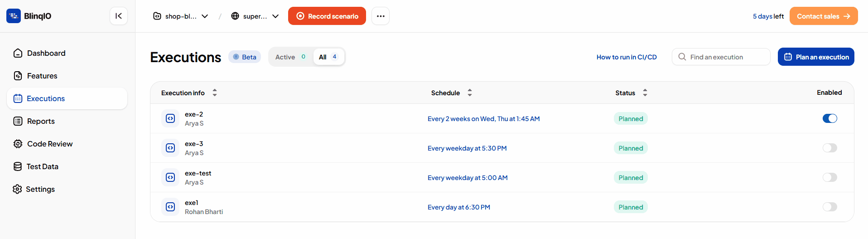Open Settings via the gear icon
Image resolution: width=868 pixels, height=239 pixels.
(x=18, y=189)
